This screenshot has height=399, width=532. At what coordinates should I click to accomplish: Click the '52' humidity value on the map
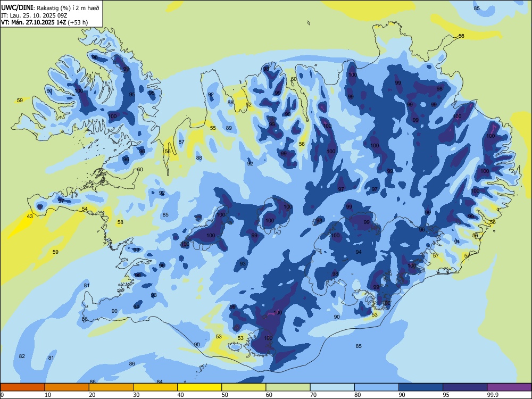[x=248, y=104]
